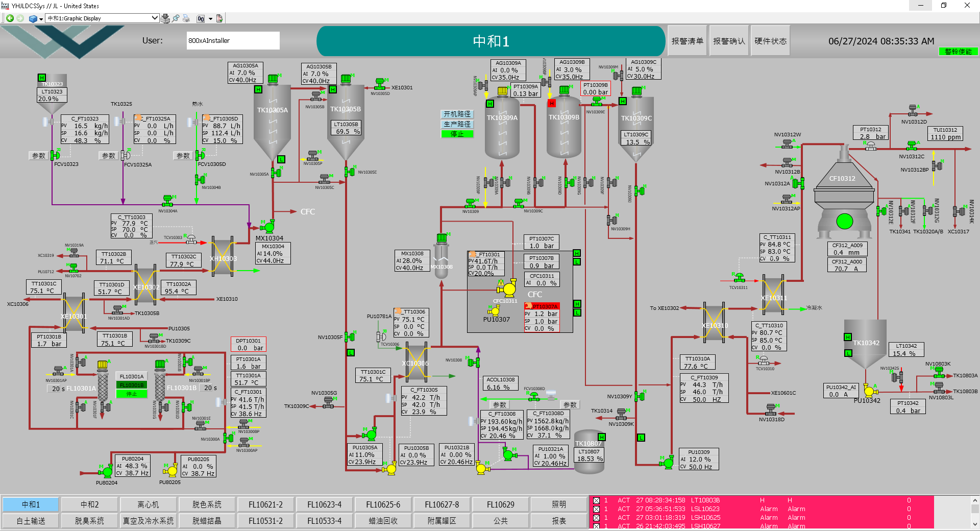Click the document checkmark toolbar icon
The image size is (980, 531).
tap(219, 18)
